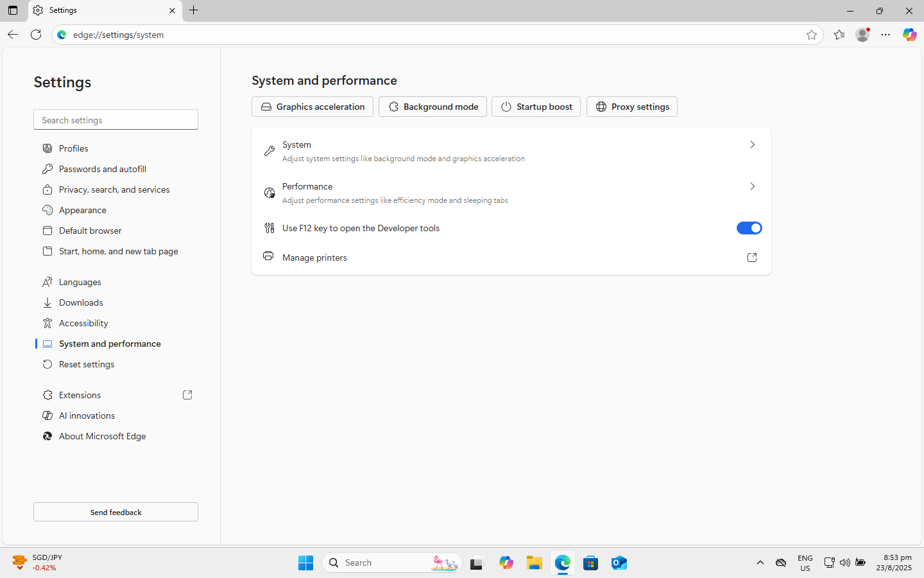
Task: Open the profile avatar menu
Action: 862,35
